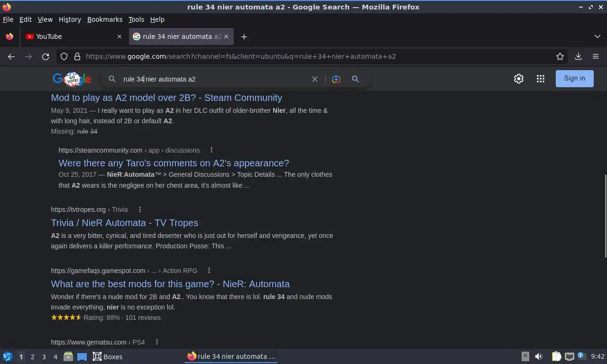Open Trivia / NieR Automata TV Tropes link

125,223
